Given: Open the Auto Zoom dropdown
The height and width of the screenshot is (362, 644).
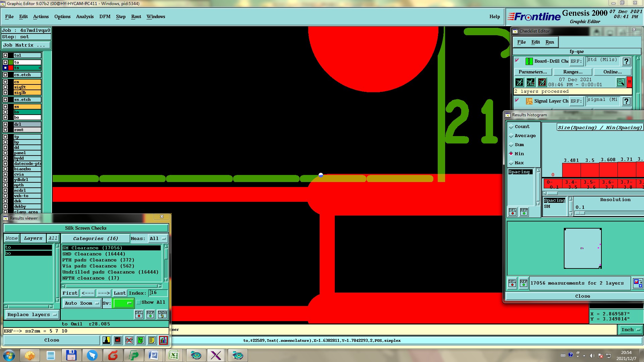Looking at the screenshot, I should 82,303.
